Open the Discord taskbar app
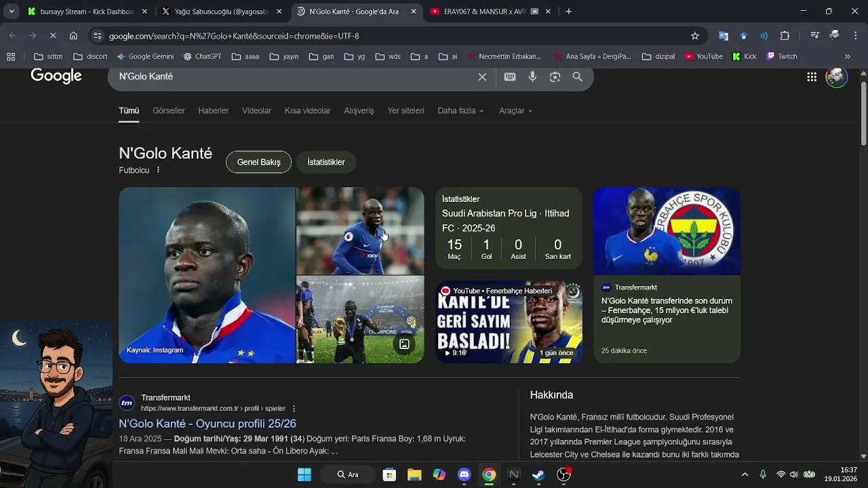 click(464, 474)
